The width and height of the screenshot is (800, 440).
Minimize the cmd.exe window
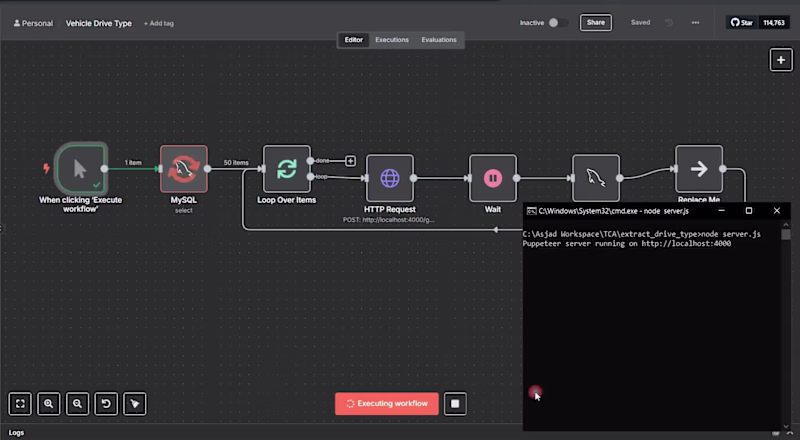pyautogui.click(x=721, y=211)
